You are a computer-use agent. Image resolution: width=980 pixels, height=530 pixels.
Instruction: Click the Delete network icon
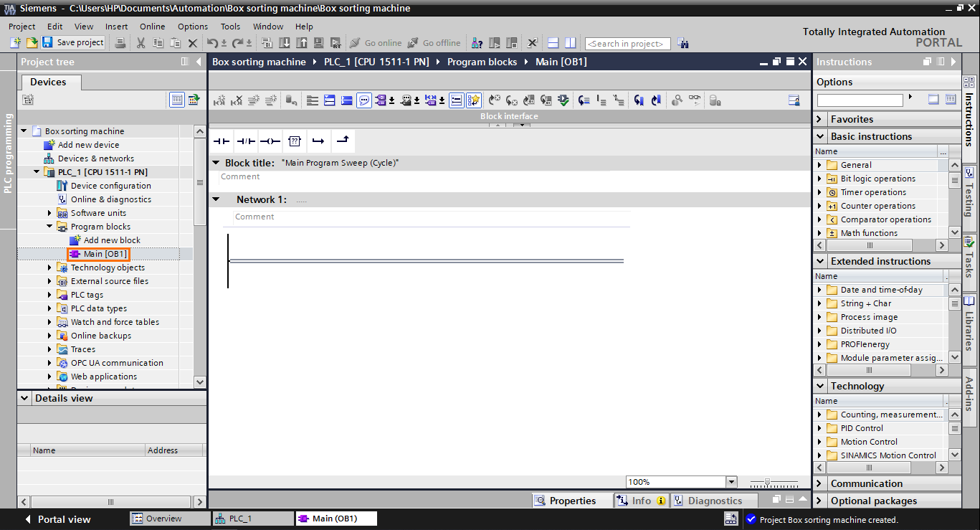coord(237,100)
